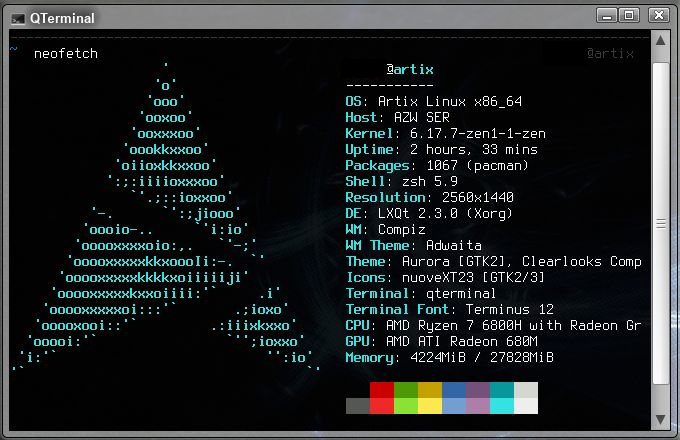
Task: Click the 'Terminal: qterminal' line
Action: [421, 293]
